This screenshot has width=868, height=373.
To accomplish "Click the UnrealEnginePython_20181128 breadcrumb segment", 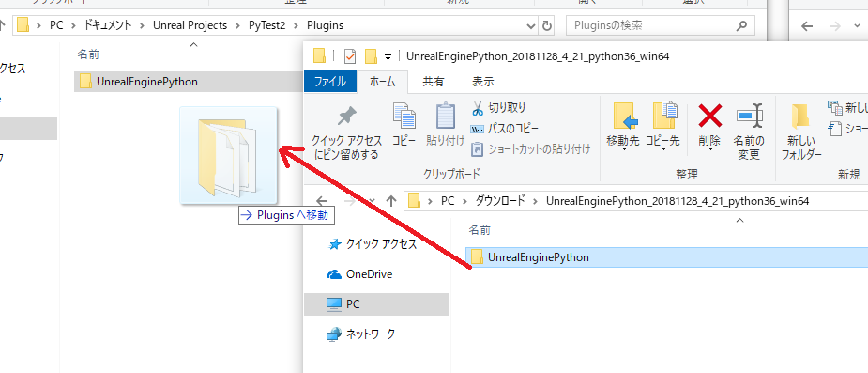I will coord(678,201).
